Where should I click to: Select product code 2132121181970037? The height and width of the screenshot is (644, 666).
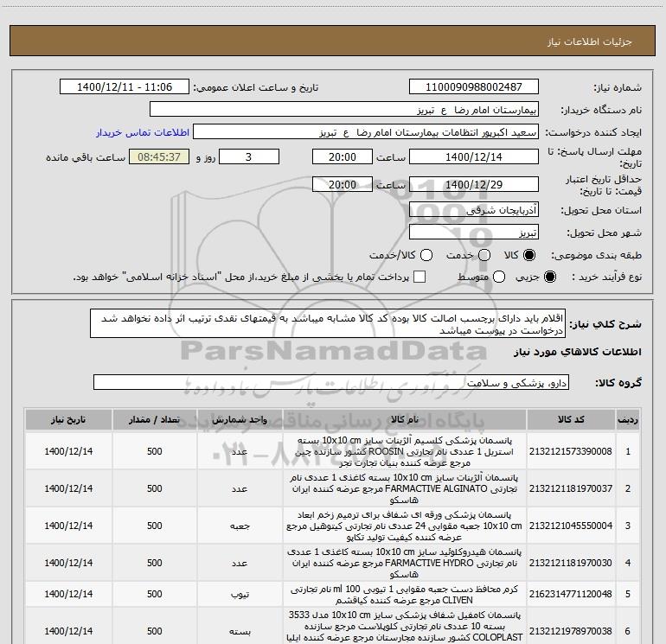click(x=571, y=488)
